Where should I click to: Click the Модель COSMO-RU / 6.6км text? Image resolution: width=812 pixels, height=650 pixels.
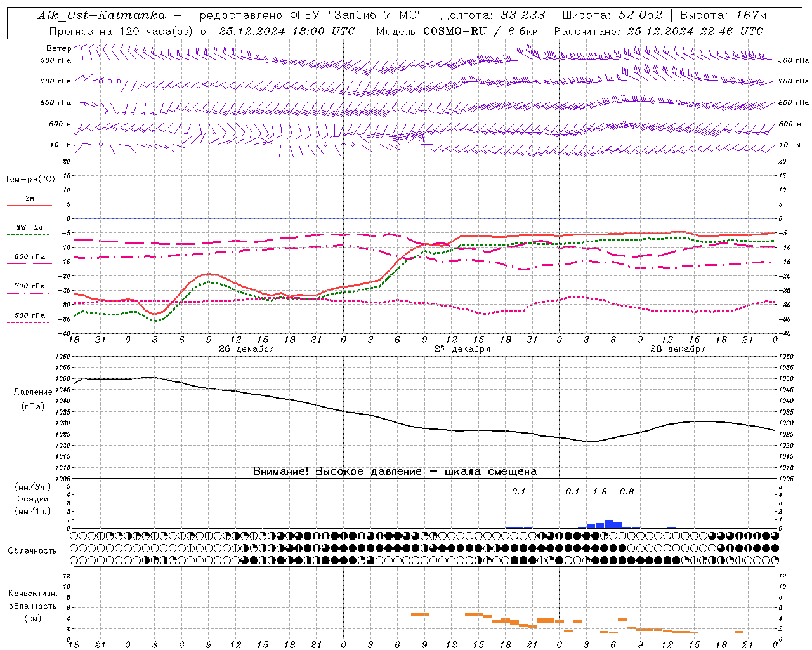click(457, 31)
